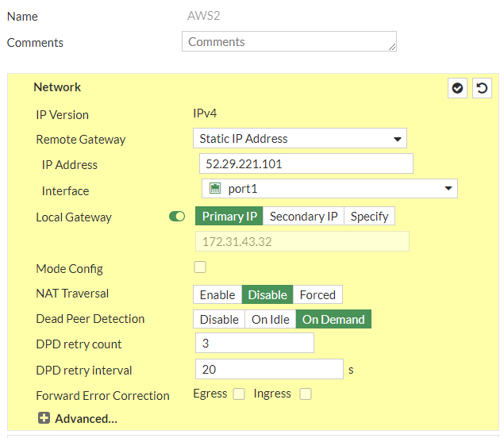Click the DPD retry count field
This screenshot has height=438, width=504.
[254, 344]
